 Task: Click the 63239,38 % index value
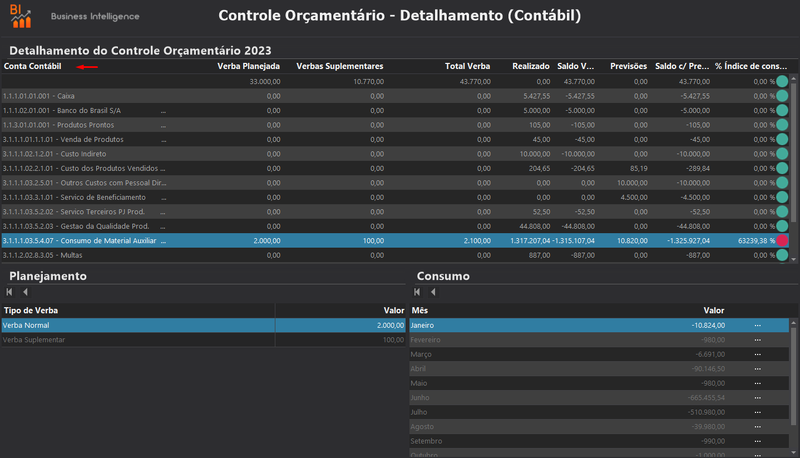756,241
